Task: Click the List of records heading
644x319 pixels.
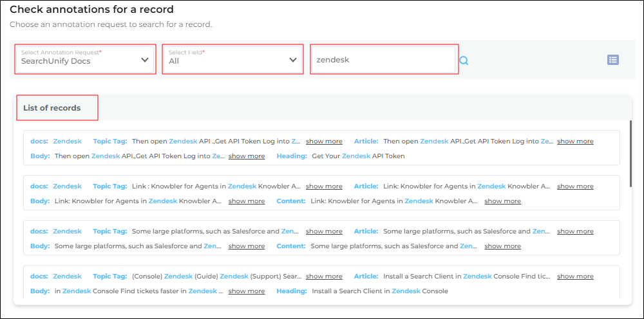Action: (x=52, y=108)
